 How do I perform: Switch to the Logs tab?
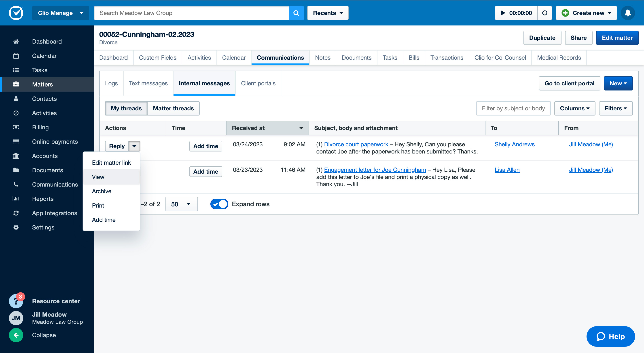point(111,83)
